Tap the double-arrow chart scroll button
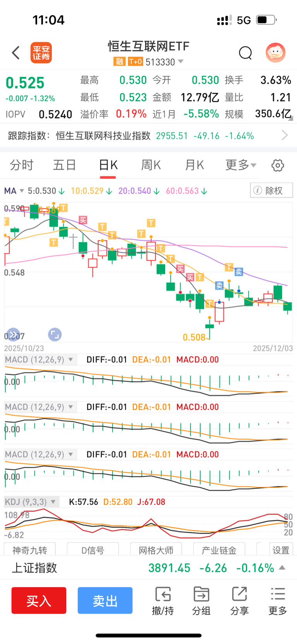297x644 pixels. 13,335
